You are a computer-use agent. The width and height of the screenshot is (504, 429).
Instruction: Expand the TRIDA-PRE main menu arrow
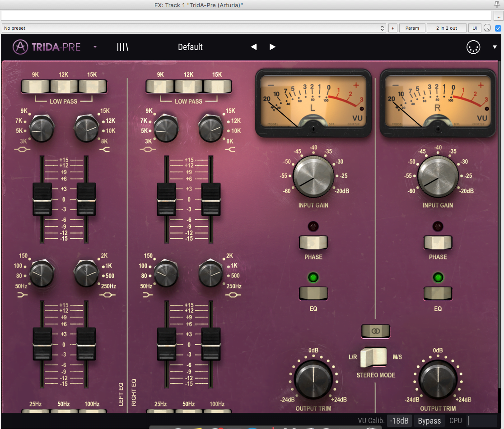click(95, 47)
